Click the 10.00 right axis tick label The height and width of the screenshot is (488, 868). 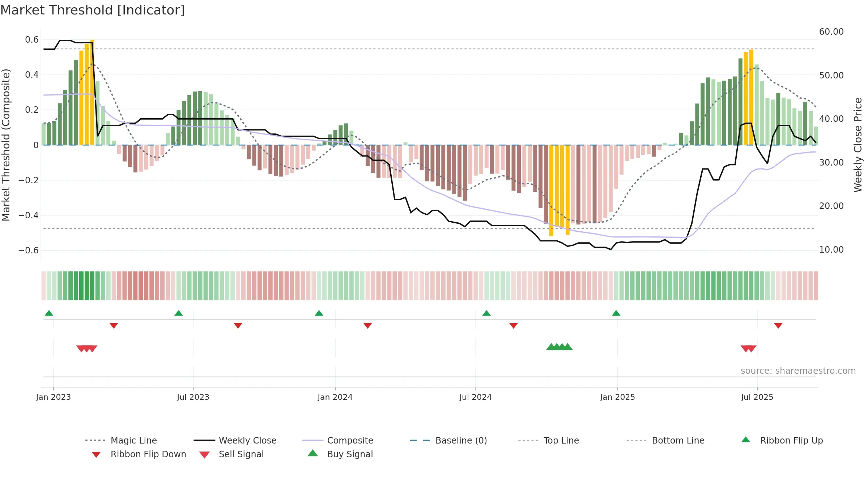click(x=831, y=250)
